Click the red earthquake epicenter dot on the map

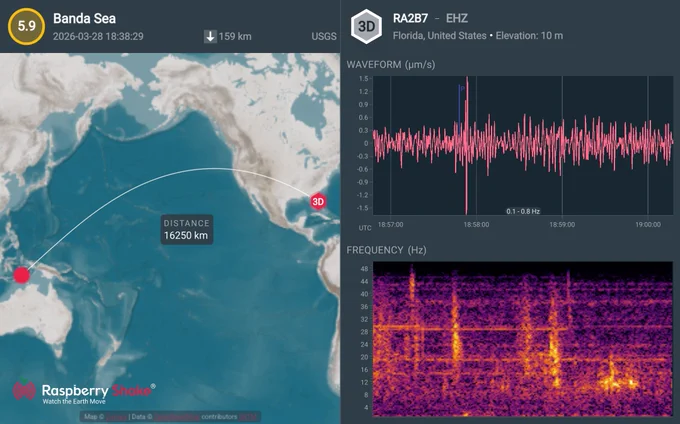(x=21, y=275)
